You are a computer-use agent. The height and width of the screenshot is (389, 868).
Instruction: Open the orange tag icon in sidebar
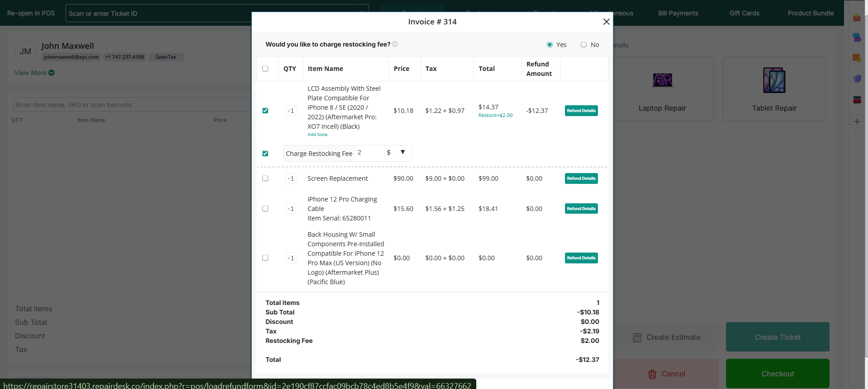pos(857,58)
